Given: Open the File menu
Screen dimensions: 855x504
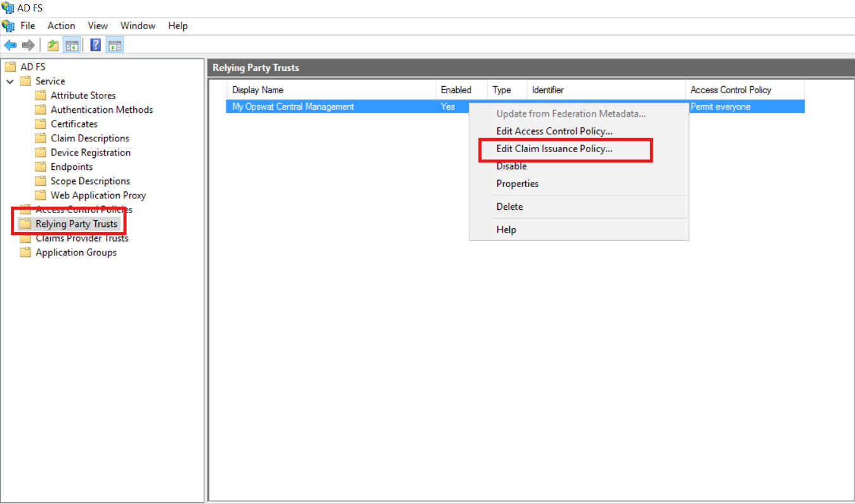Looking at the screenshot, I should click(x=28, y=26).
